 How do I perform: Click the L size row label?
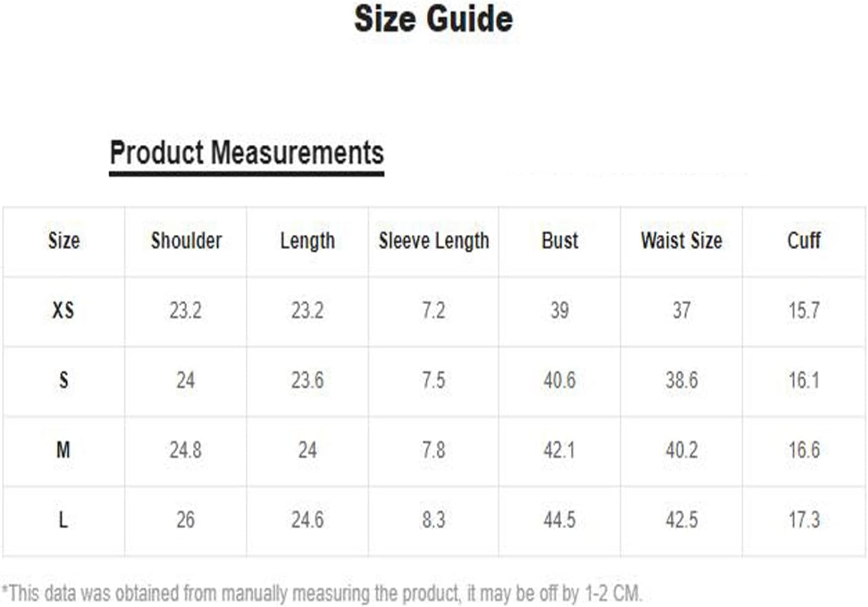63,520
